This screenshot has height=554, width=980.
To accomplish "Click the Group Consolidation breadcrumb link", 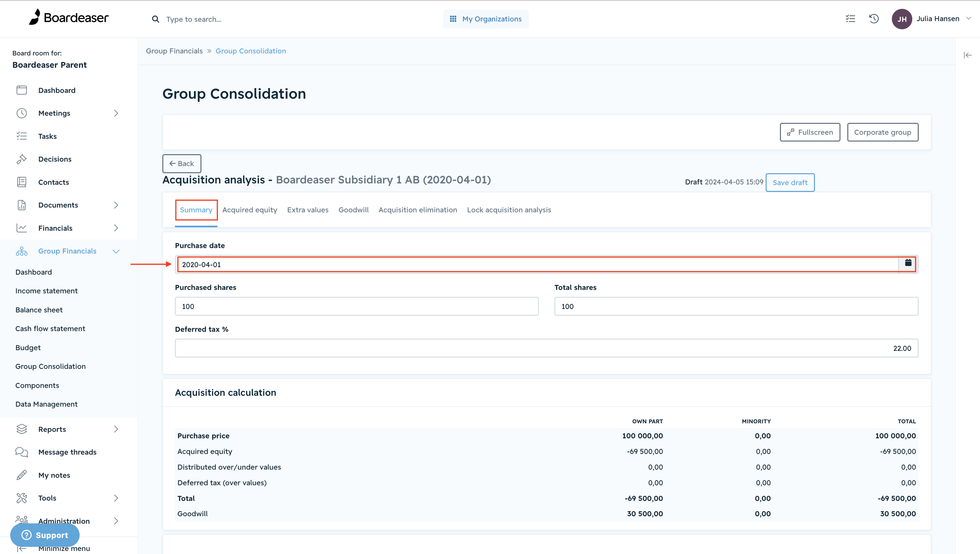I will pyautogui.click(x=251, y=51).
